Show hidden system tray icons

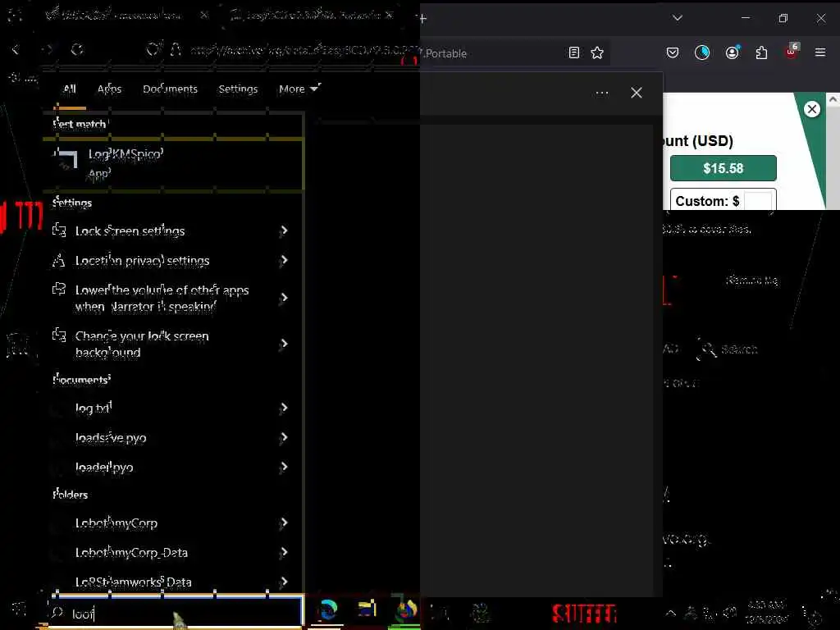tap(670, 614)
